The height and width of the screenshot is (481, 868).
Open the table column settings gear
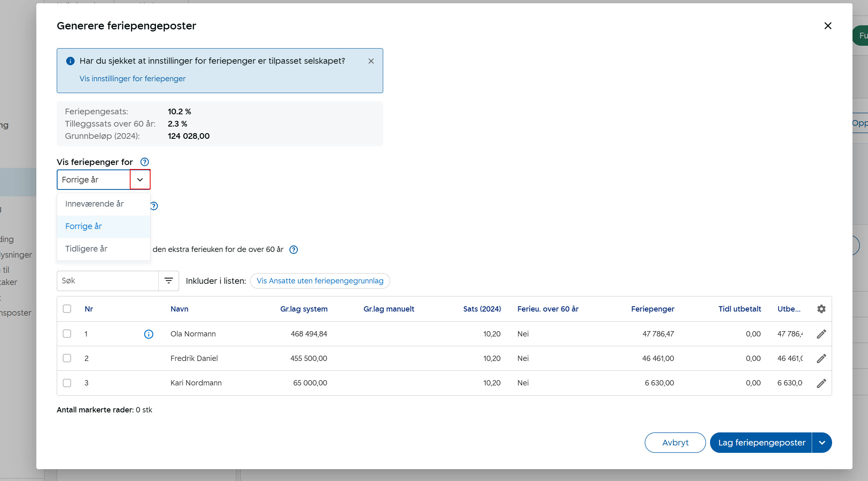(821, 309)
